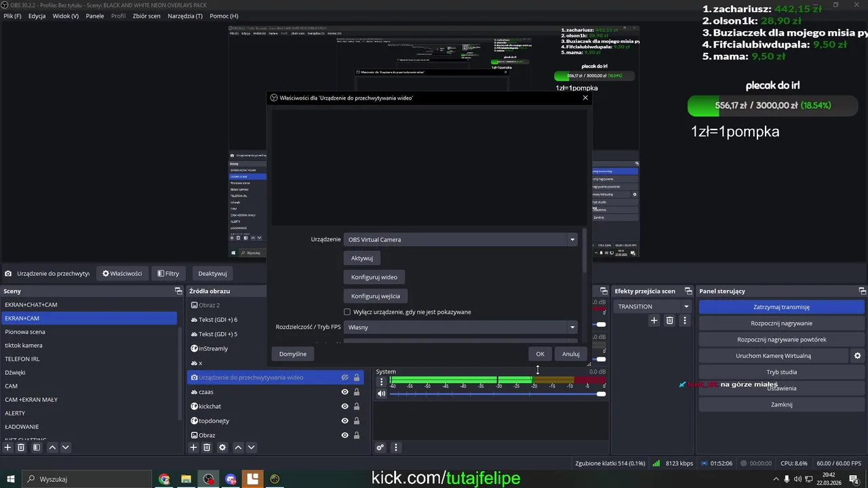This screenshot has width=868, height=488.
Task: Open Filtry in source toolbar
Action: (168, 274)
